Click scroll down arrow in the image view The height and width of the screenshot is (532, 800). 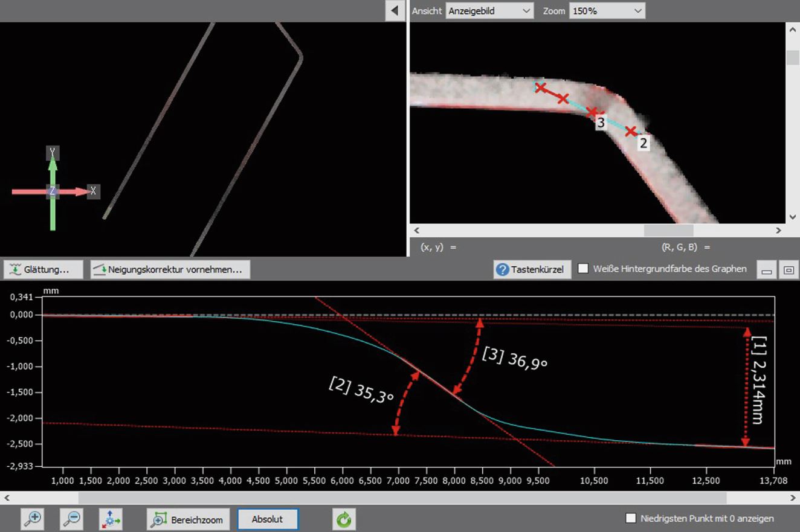coord(792,217)
